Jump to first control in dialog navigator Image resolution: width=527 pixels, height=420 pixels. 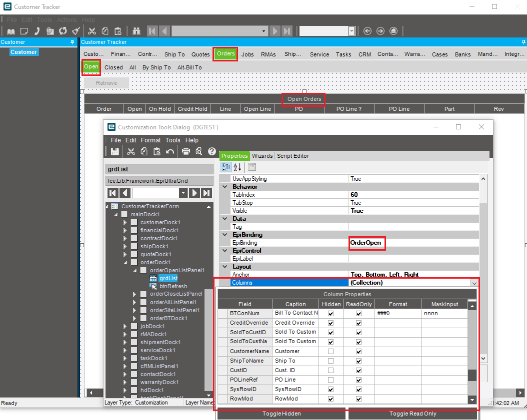[113, 193]
